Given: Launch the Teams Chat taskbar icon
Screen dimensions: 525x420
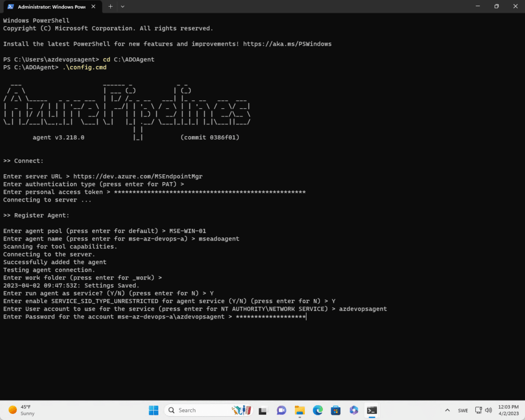Looking at the screenshot, I should (281, 410).
